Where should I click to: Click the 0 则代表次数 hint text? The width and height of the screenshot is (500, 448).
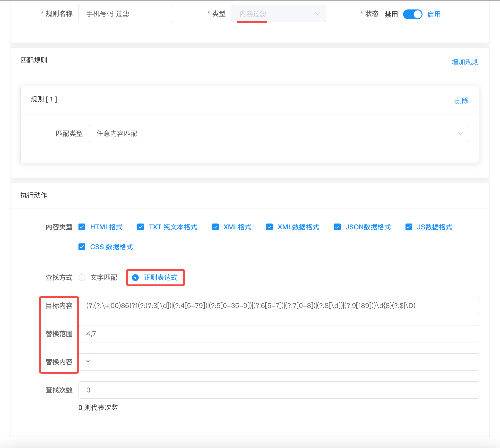(98, 408)
